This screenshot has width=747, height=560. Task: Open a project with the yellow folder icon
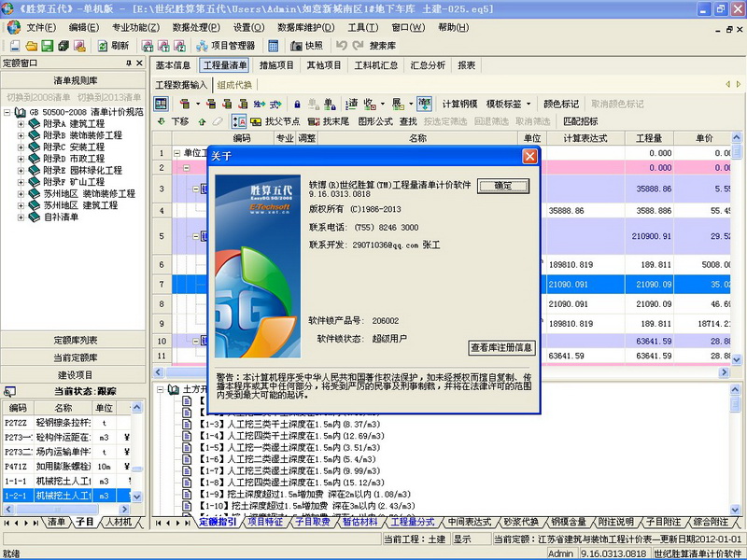tap(32, 46)
